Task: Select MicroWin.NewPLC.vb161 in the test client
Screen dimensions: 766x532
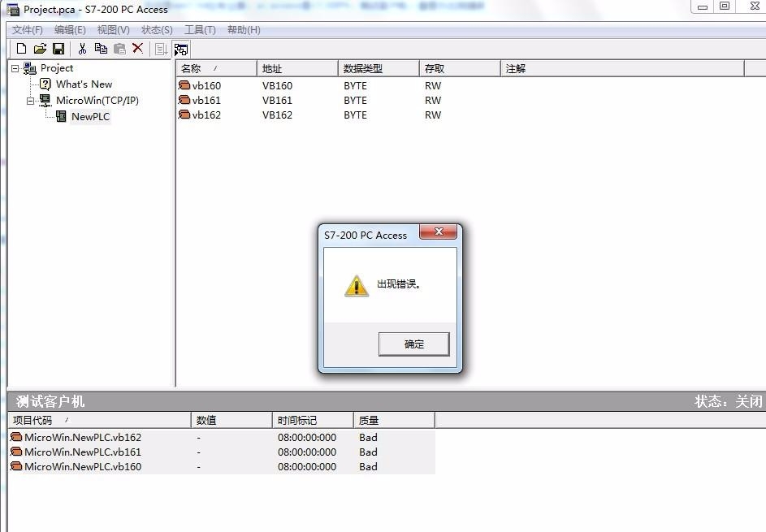Action: coord(83,452)
